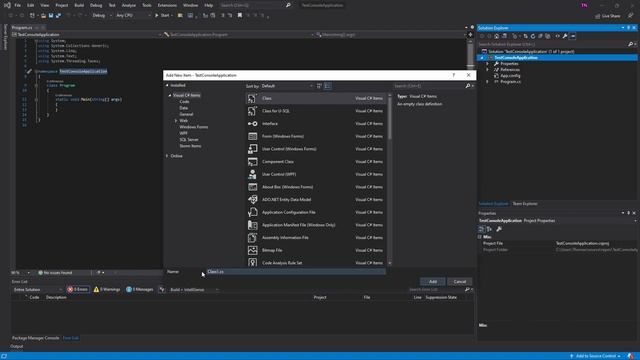Viewport: 640px width, 360px height.
Task: Open the File menu
Action: [x=18, y=5]
